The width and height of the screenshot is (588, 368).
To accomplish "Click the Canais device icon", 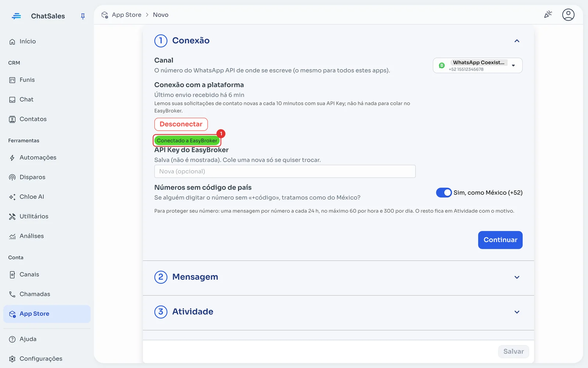I will click(x=12, y=275).
